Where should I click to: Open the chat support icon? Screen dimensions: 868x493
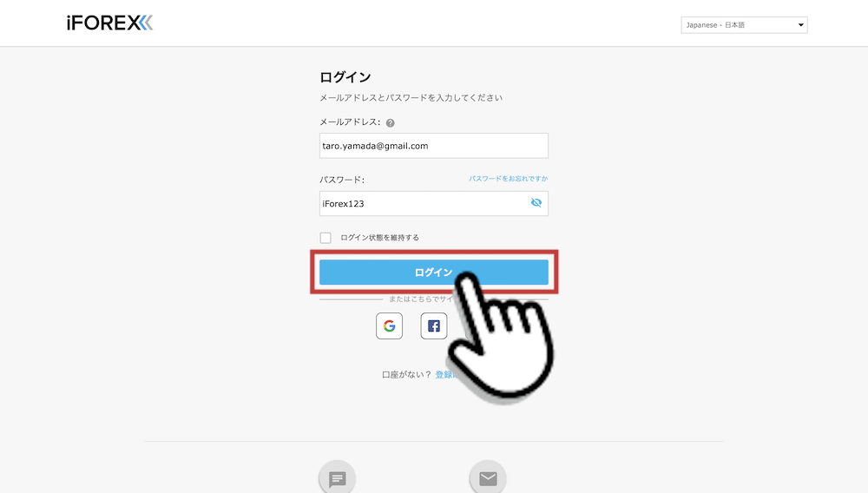pos(337,478)
